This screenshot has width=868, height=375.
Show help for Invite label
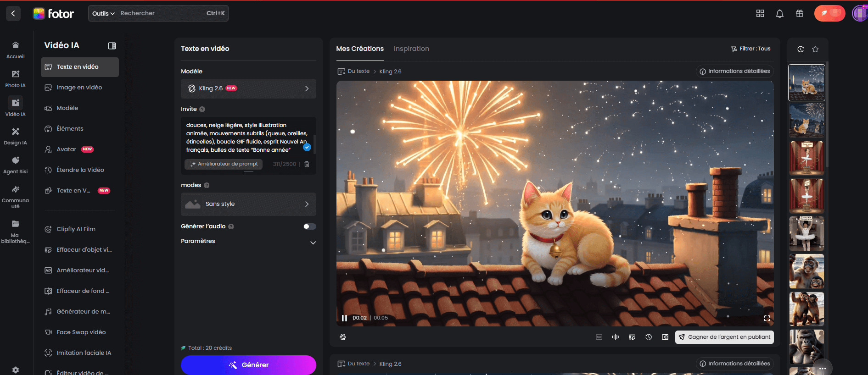click(202, 109)
